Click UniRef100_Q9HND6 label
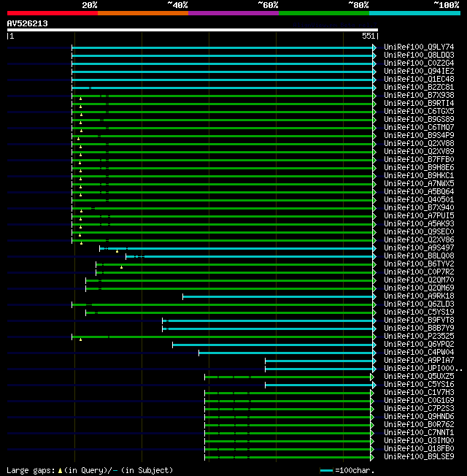 (419, 416)
